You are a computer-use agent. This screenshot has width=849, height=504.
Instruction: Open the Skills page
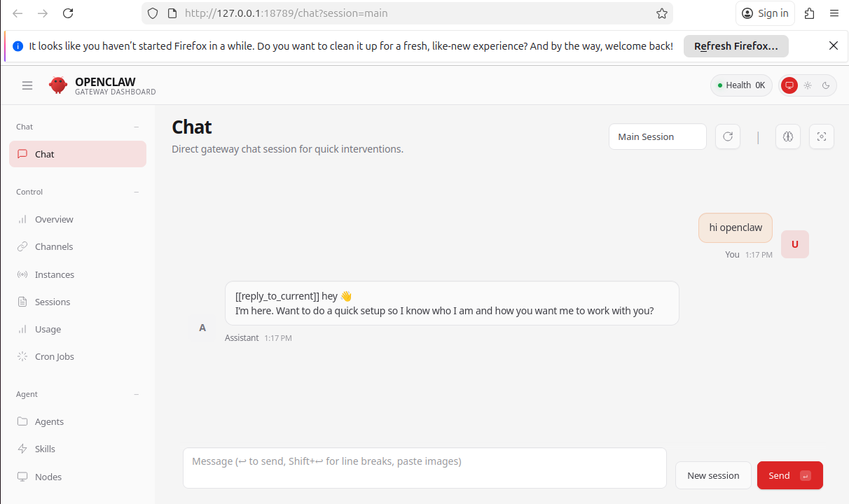[45, 449]
